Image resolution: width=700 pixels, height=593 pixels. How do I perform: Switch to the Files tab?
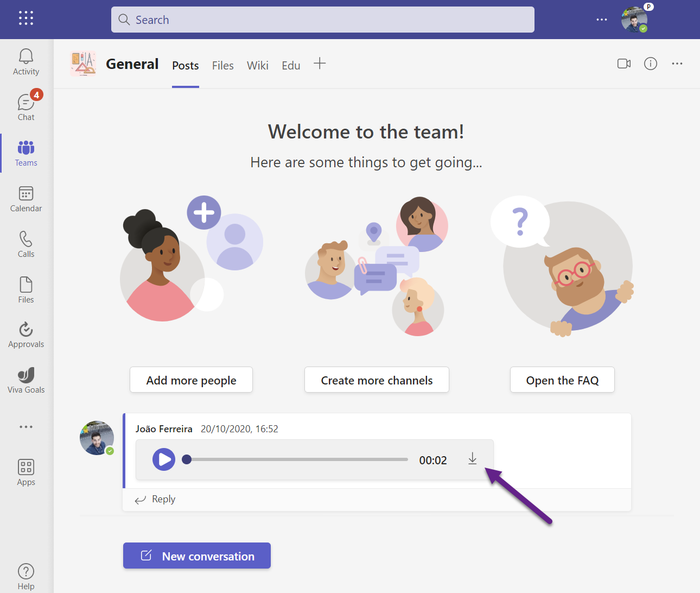222,66
